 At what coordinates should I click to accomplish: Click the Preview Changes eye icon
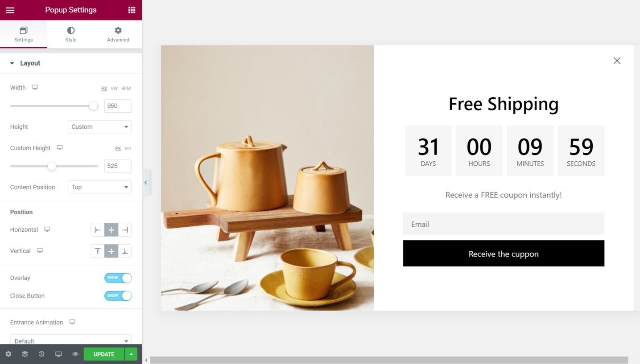pos(75,354)
